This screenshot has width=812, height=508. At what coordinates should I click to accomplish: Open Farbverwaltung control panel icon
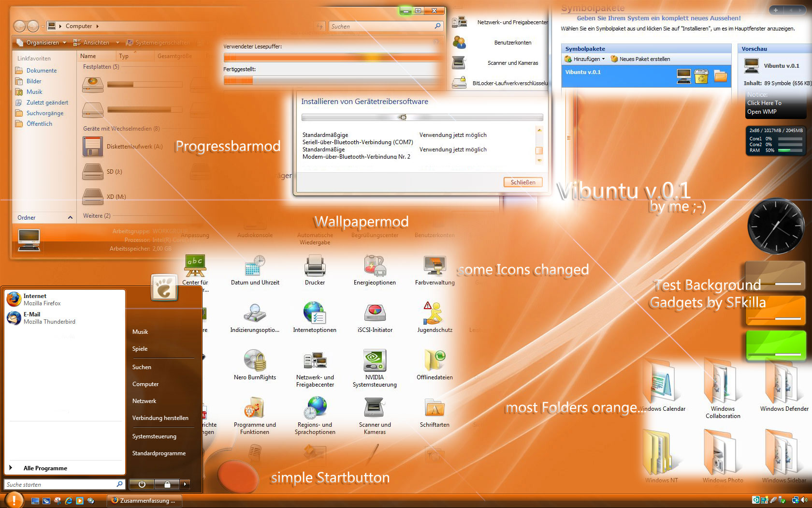click(435, 270)
